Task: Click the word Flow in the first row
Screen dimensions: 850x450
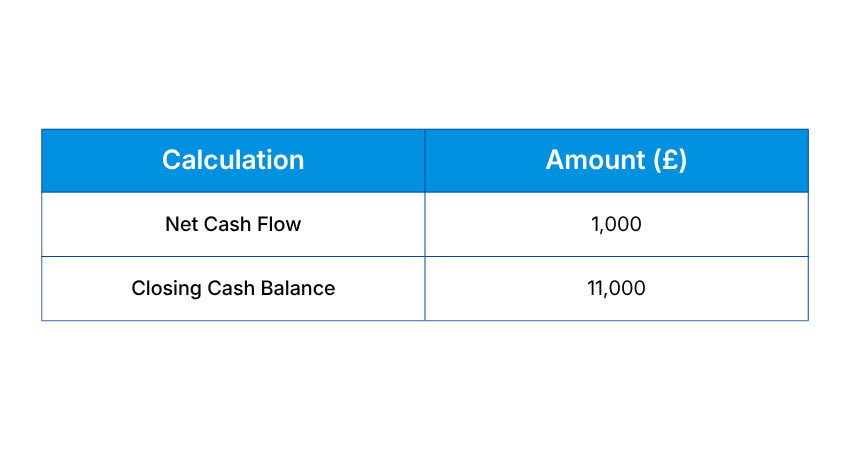Action: [279, 224]
